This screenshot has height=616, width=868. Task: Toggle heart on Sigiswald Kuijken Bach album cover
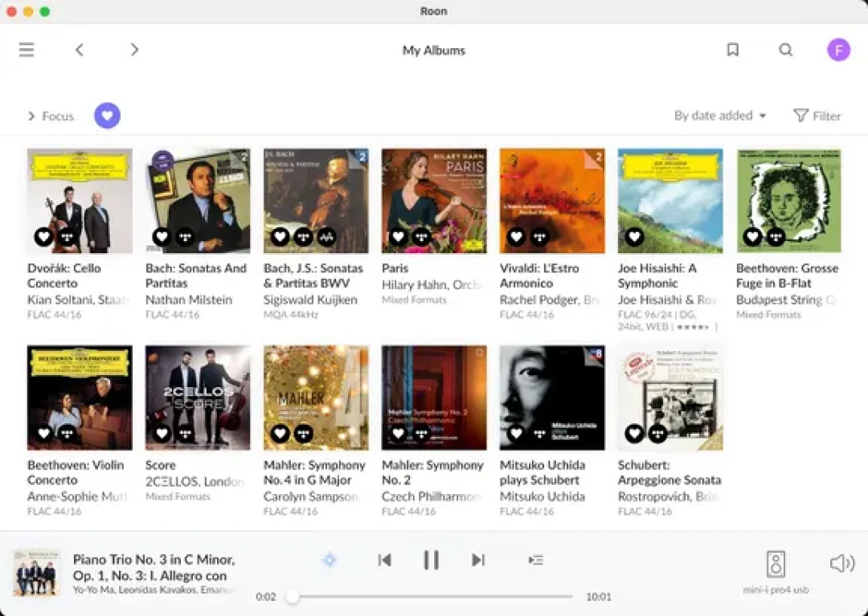(280, 237)
